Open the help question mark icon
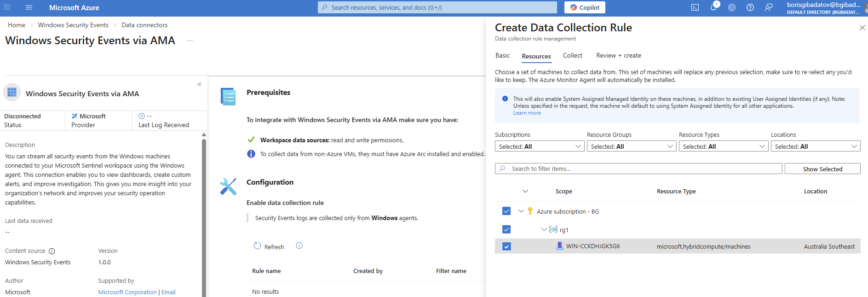The height and width of the screenshot is (297, 868). click(x=750, y=7)
